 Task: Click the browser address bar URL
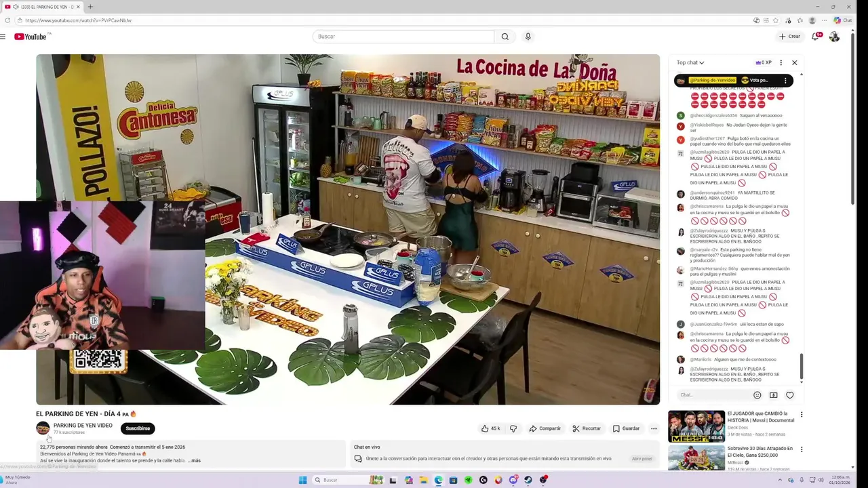(x=78, y=20)
